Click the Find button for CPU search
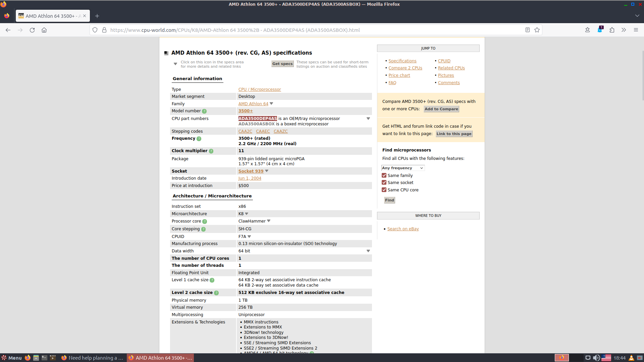The height and width of the screenshot is (362, 644). (389, 200)
